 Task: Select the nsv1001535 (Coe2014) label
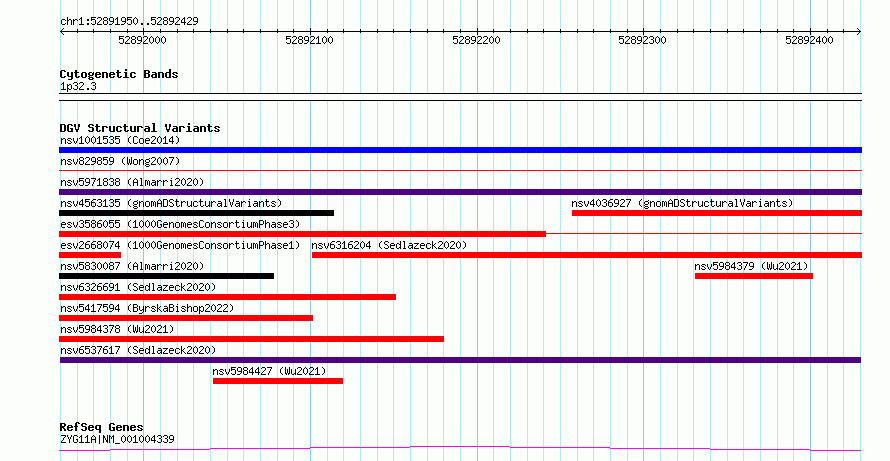pyautogui.click(x=120, y=140)
